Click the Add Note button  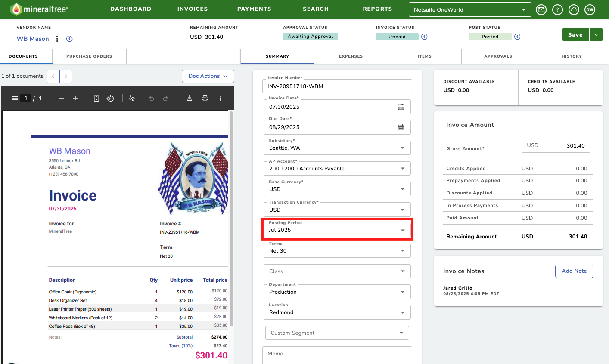pyautogui.click(x=574, y=271)
